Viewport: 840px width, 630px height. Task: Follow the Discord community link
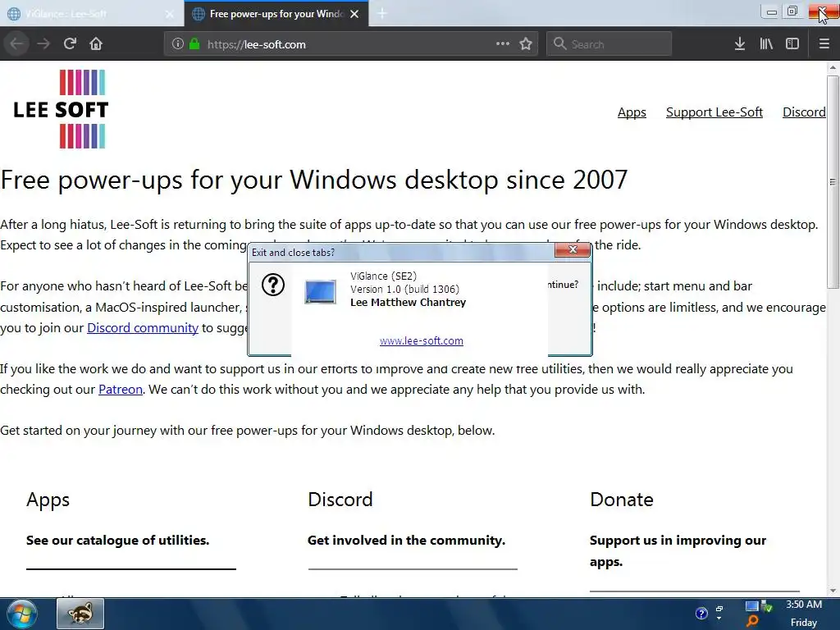coord(143,328)
